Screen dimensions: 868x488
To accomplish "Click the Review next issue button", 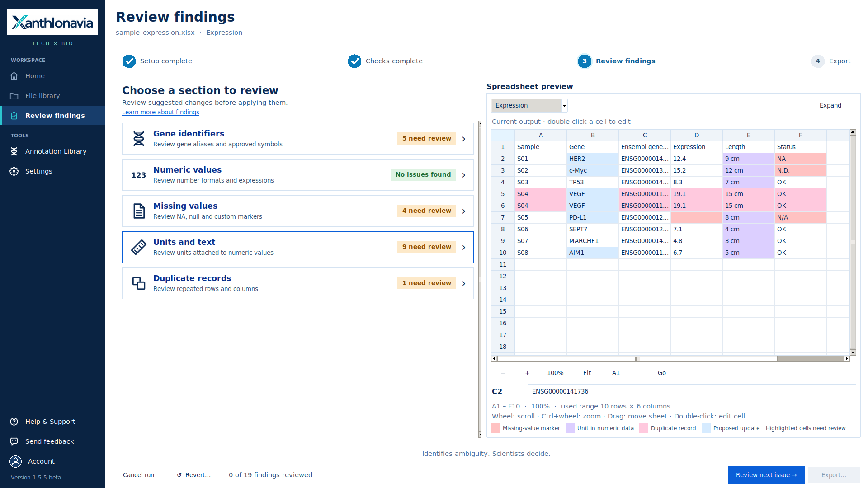I will coord(766,475).
